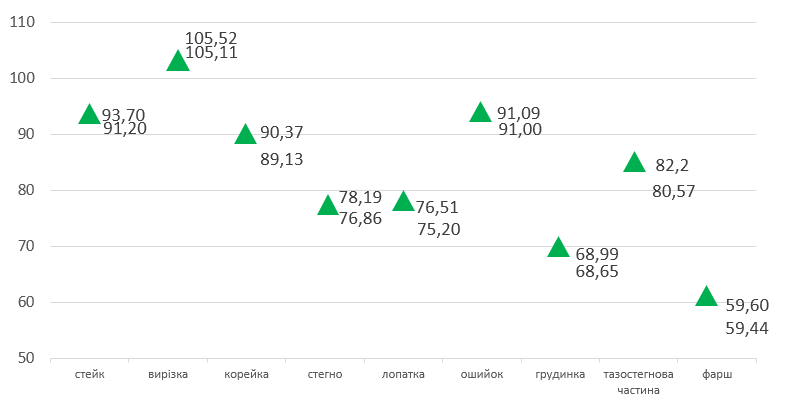Click the green triangle marker for стейк
Image resolution: width=785 pixels, height=415 pixels.
coord(89,115)
